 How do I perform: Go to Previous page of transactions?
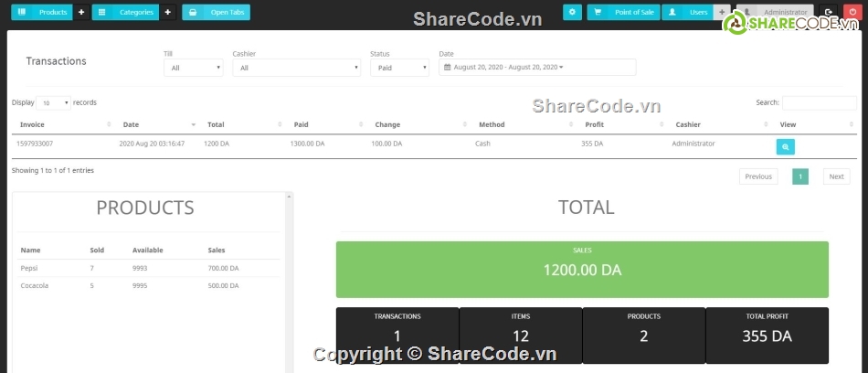pyautogui.click(x=758, y=176)
